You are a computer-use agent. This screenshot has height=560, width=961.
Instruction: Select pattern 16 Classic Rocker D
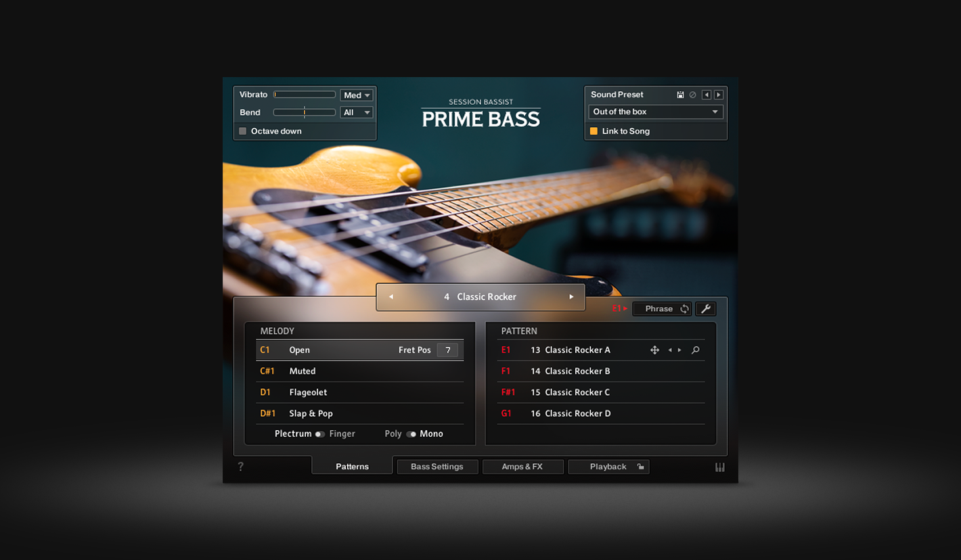coord(601,413)
